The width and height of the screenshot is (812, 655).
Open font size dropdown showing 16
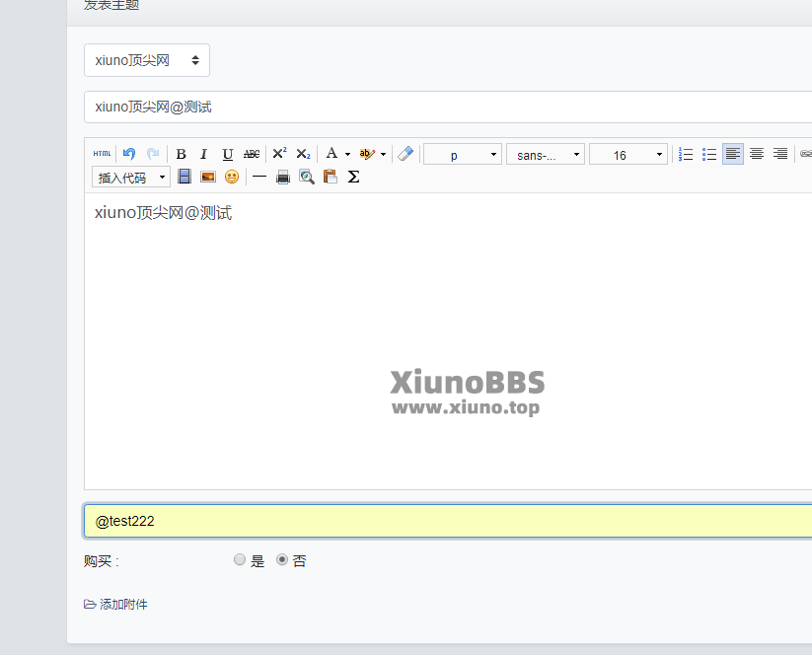pyautogui.click(x=628, y=154)
